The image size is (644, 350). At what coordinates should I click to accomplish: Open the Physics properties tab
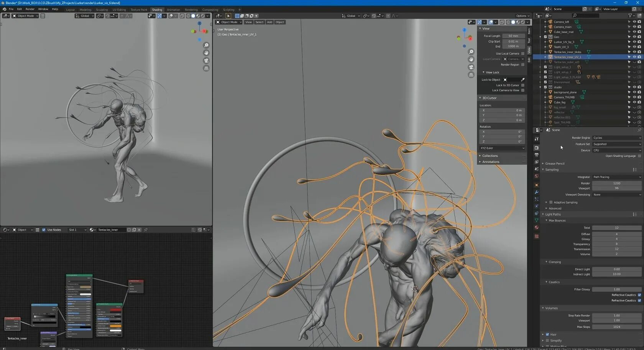(x=537, y=206)
